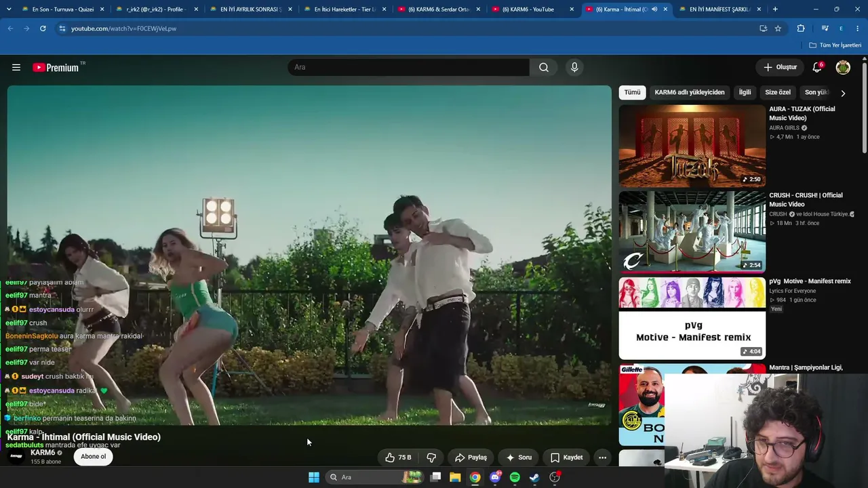This screenshot has width=868, height=488.
Task: Show more filter chips with right arrow
Action: click(843, 93)
